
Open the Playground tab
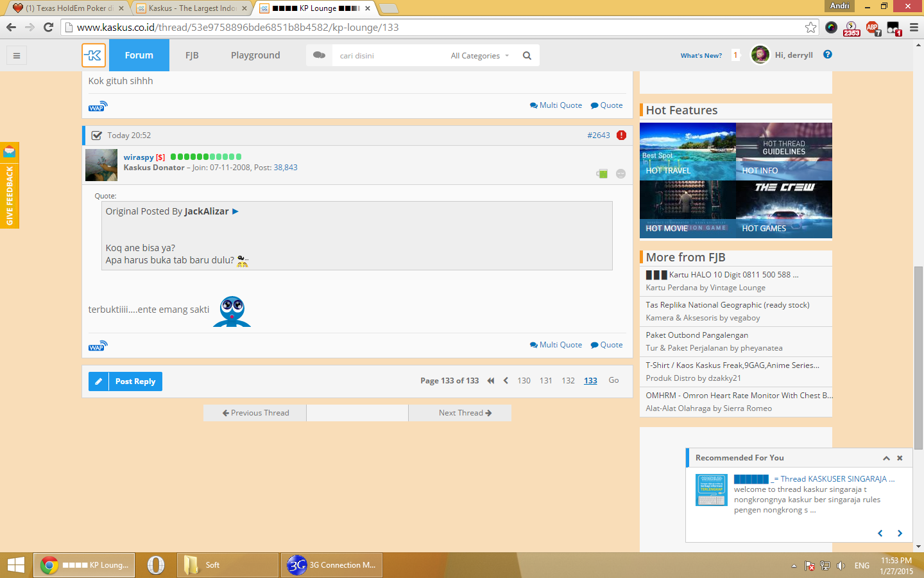point(255,55)
